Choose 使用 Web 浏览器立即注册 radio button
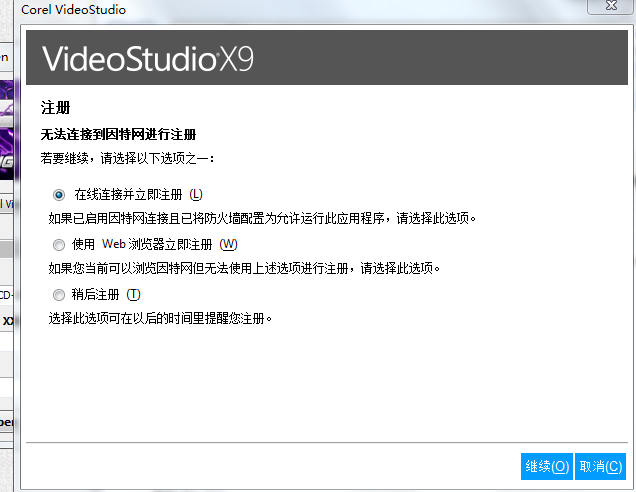 pyautogui.click(x=59, y=245)
